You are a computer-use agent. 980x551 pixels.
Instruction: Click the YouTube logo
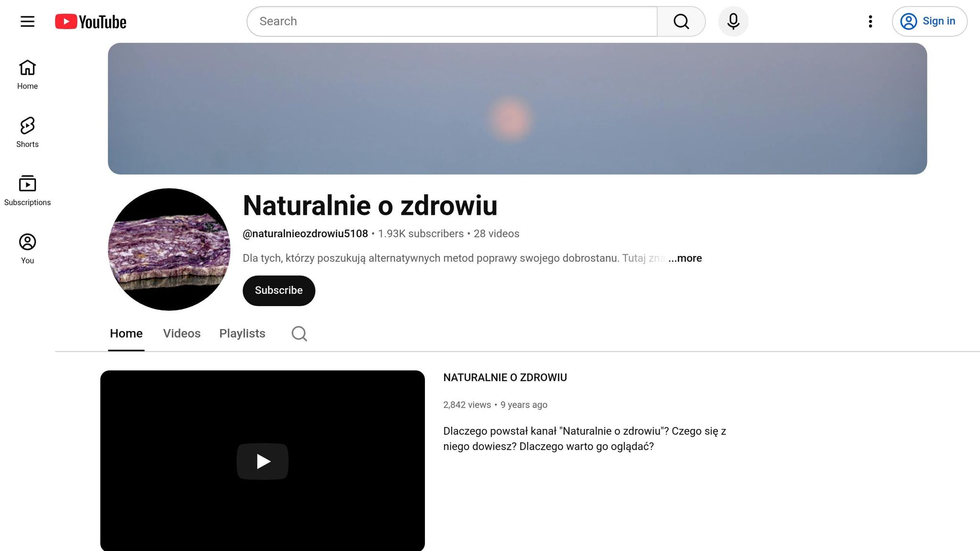click(x=90, y=22)
